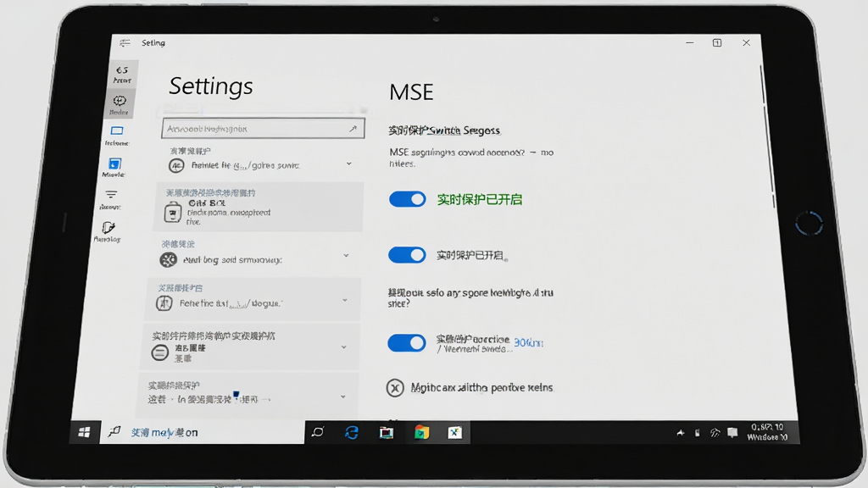Select the 'Olds BCE' highlighted list item

point(259,207)
